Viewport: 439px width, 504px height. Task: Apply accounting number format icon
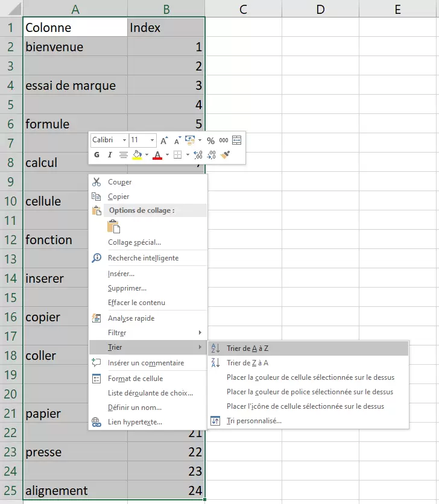pyautogui.click(x=190, y=140)
